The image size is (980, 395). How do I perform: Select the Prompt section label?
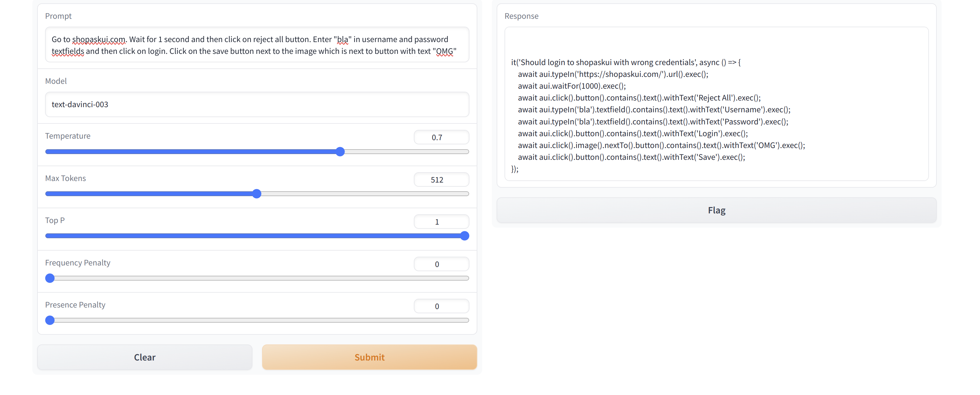tap(59, 16)
